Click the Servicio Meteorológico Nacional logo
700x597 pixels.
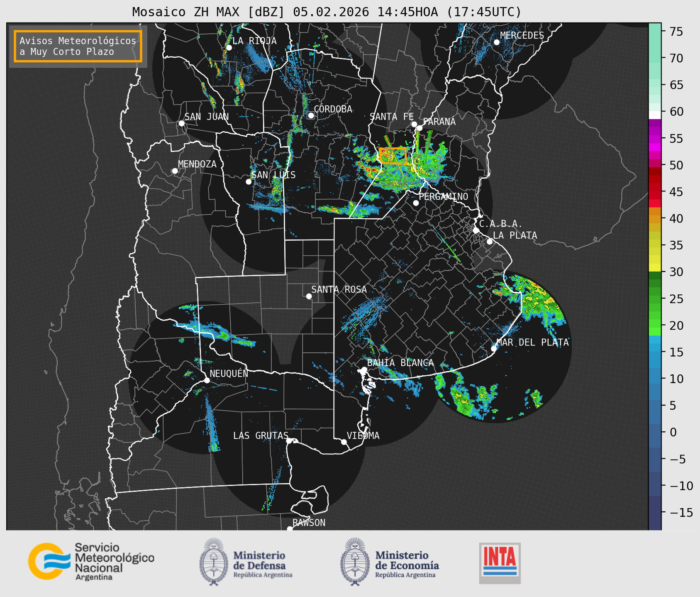pos(91,561)
